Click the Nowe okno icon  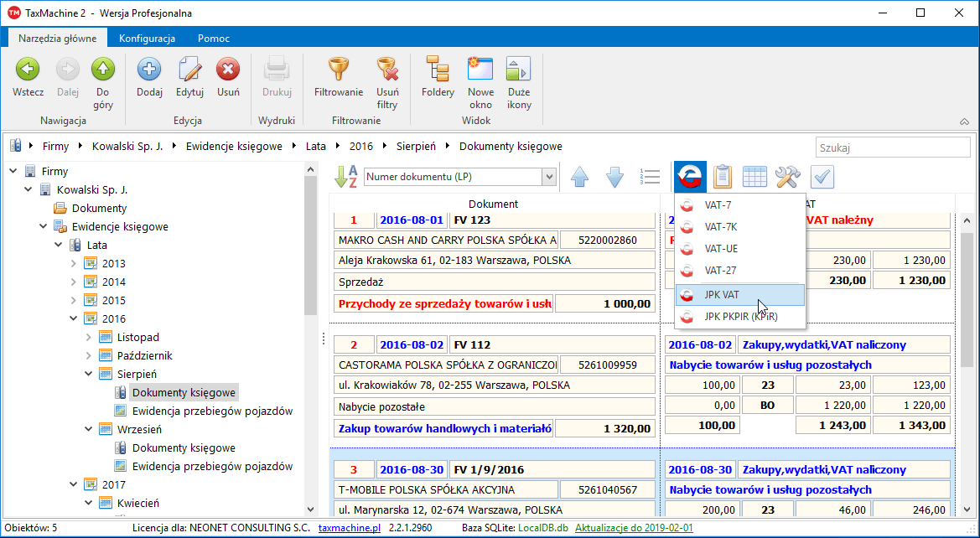(480, 70)
